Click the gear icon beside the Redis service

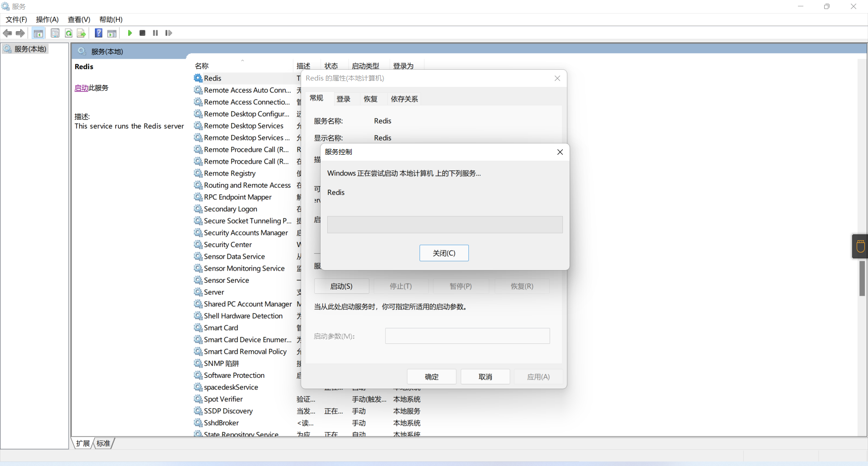198,78
